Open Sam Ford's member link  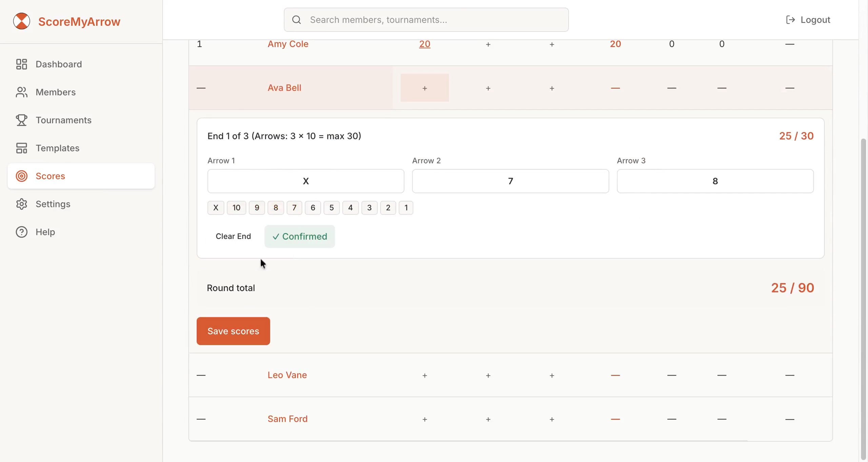click(288, 419)
